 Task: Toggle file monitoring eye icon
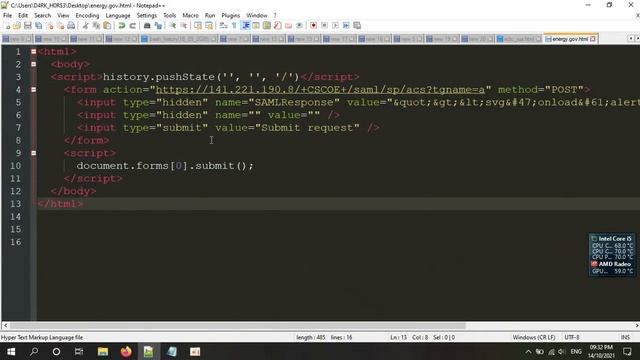pyautogui.click(x=300, y=26)
